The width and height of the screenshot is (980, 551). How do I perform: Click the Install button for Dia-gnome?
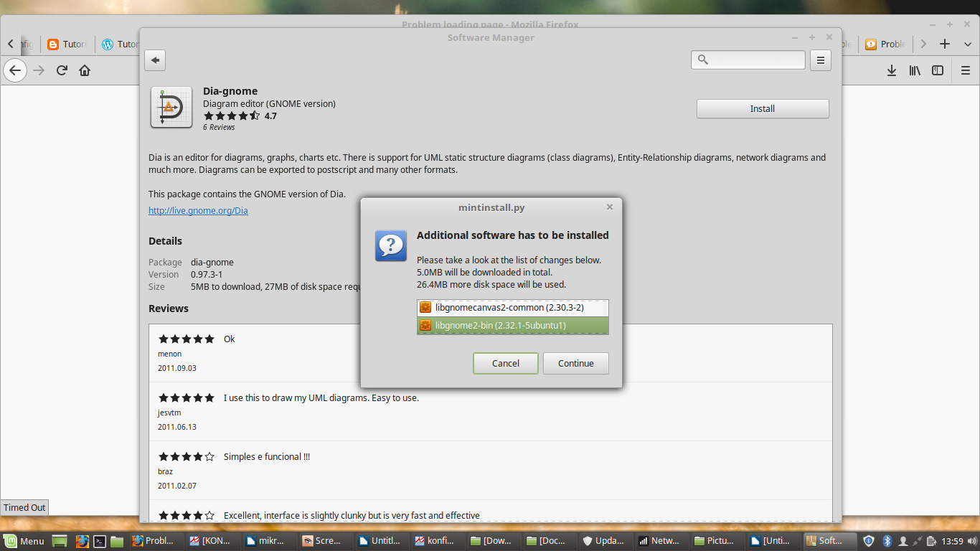coord(762,108)
